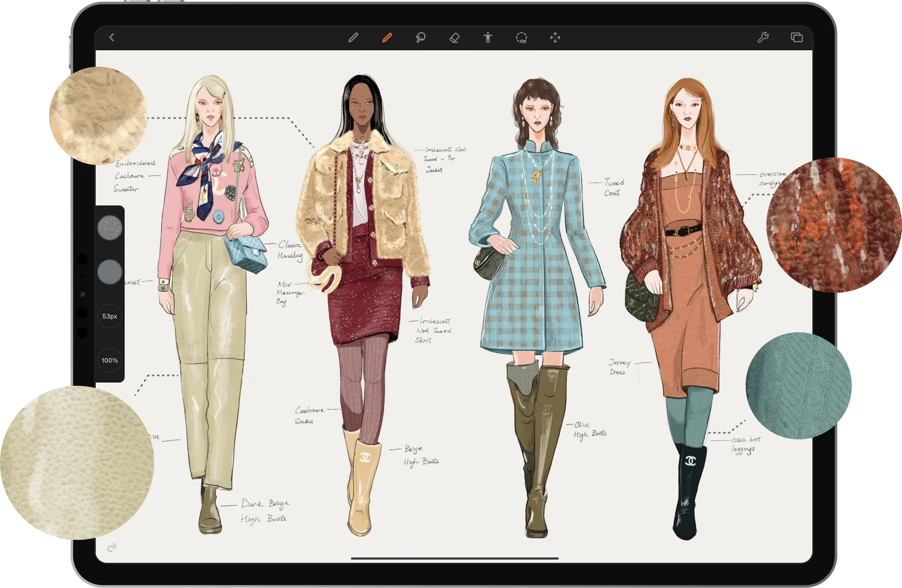Image resolution: width=902 pixels, height=588 pixels.
Task: Change the 100% opacity control
Action: point(110,360)
